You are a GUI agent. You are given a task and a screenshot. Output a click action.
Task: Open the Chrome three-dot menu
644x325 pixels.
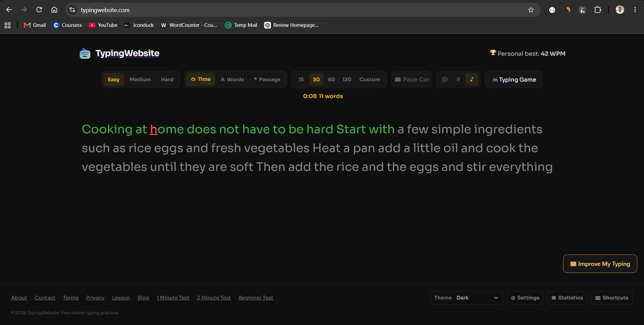point(635,10)
